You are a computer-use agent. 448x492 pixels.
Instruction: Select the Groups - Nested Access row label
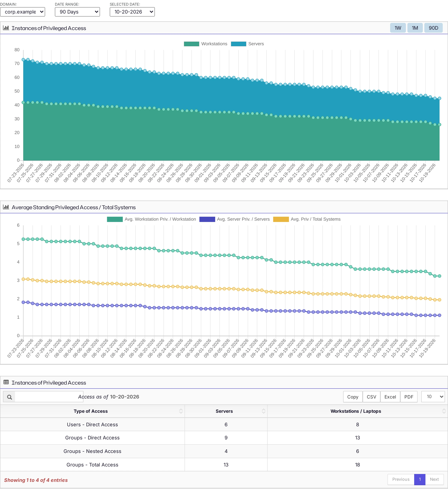[x=92, y=451]
